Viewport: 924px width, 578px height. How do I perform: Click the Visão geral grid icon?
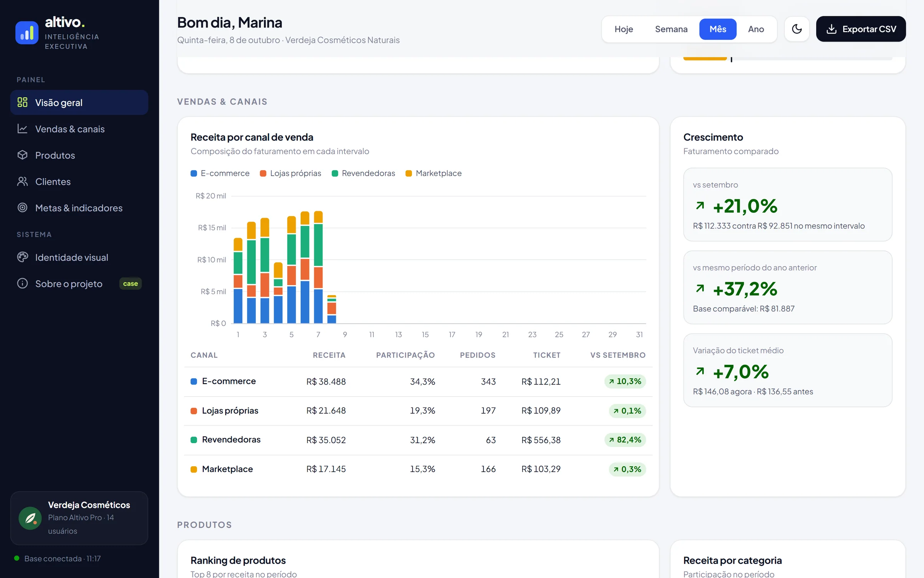[x=22, y=102]
